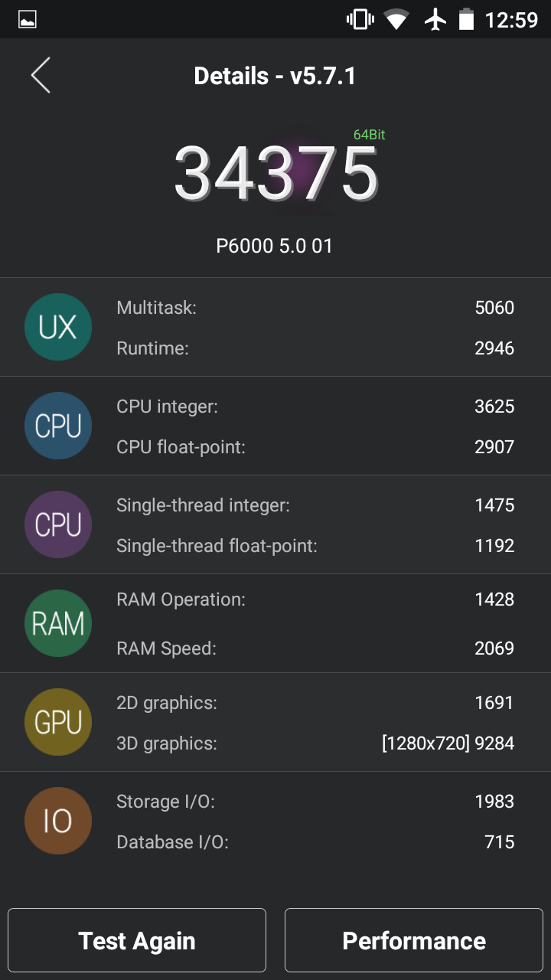
Task: Tap the vibrate mode status icon
Action: click(x=360, y=20)
